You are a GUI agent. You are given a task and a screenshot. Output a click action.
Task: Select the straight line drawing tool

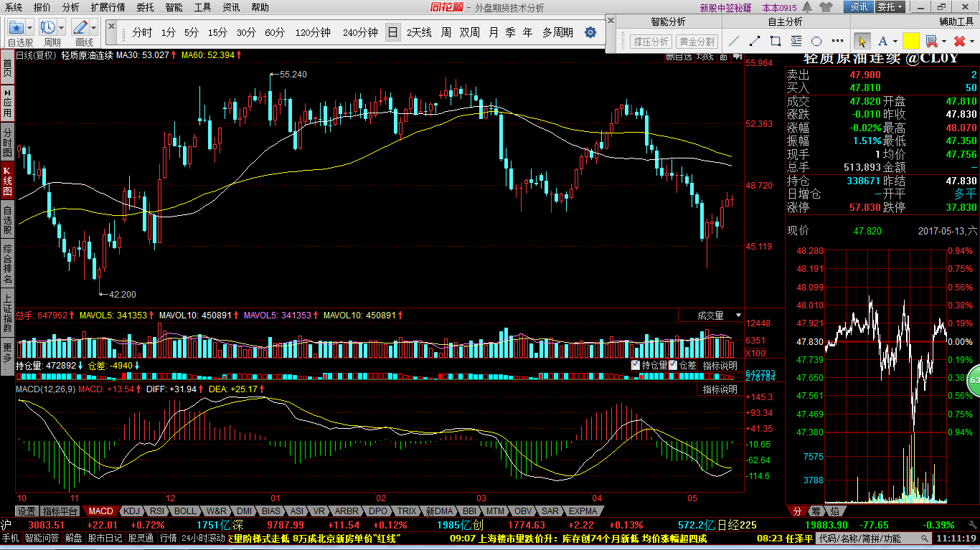click(734, 41)
